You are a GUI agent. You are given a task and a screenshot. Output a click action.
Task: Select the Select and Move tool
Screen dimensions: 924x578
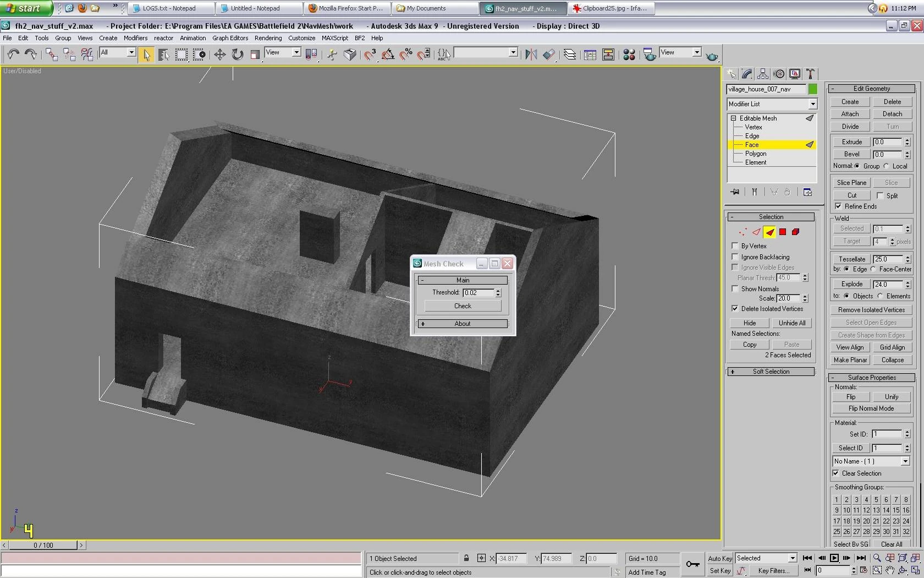(219, 54)
